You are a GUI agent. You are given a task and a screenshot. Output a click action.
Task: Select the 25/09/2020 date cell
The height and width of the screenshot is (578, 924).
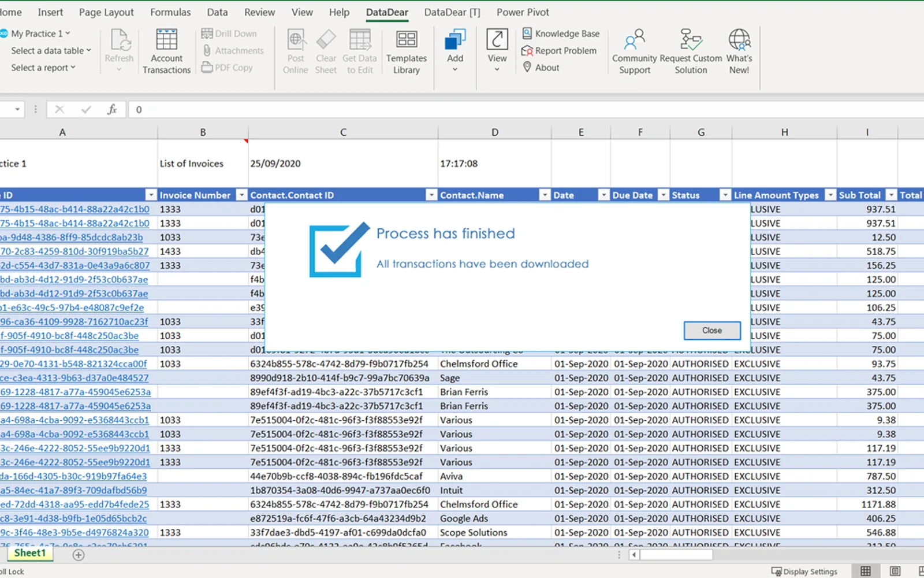pyautogui.click(x=343, y=164)
